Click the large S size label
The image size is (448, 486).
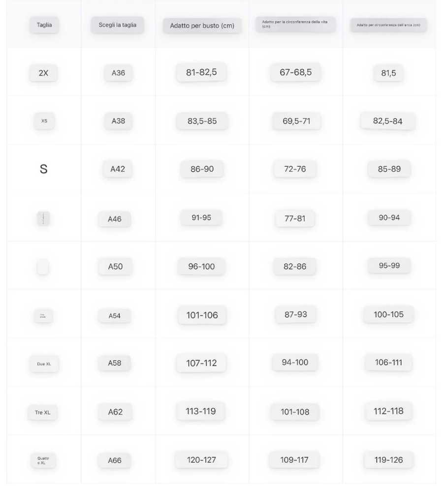[x=43, y=169]
